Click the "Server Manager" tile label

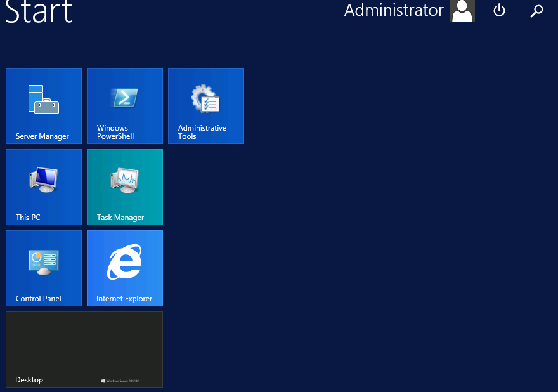pyautogui.click(x=42, y=136)
